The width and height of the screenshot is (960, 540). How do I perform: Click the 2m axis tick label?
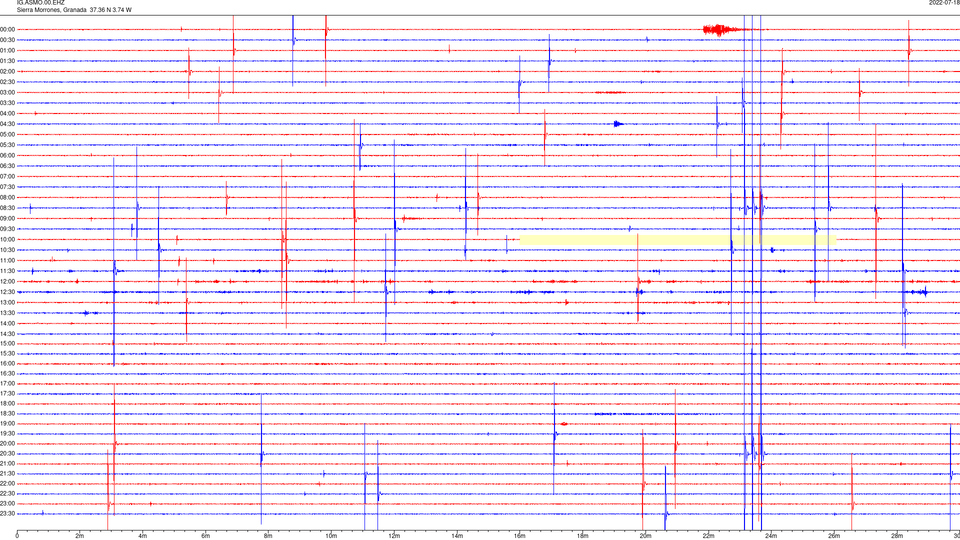click(80, 536)
